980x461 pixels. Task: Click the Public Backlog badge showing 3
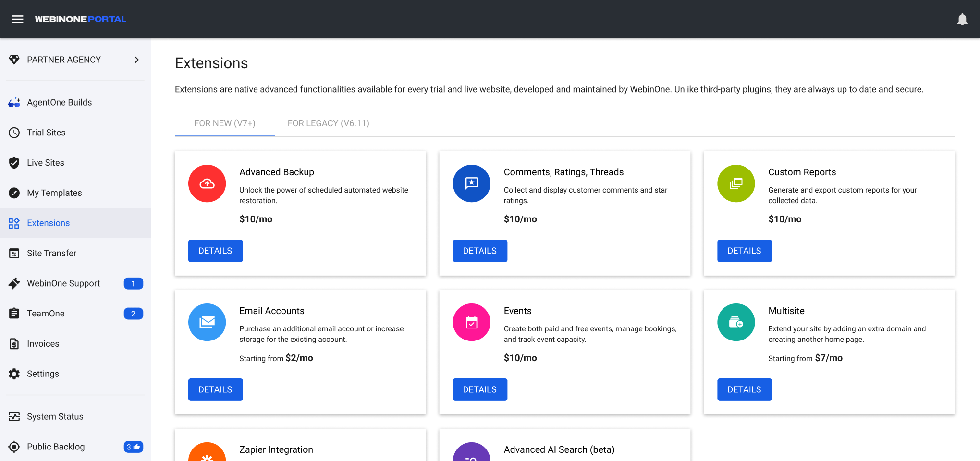(133, 447)
